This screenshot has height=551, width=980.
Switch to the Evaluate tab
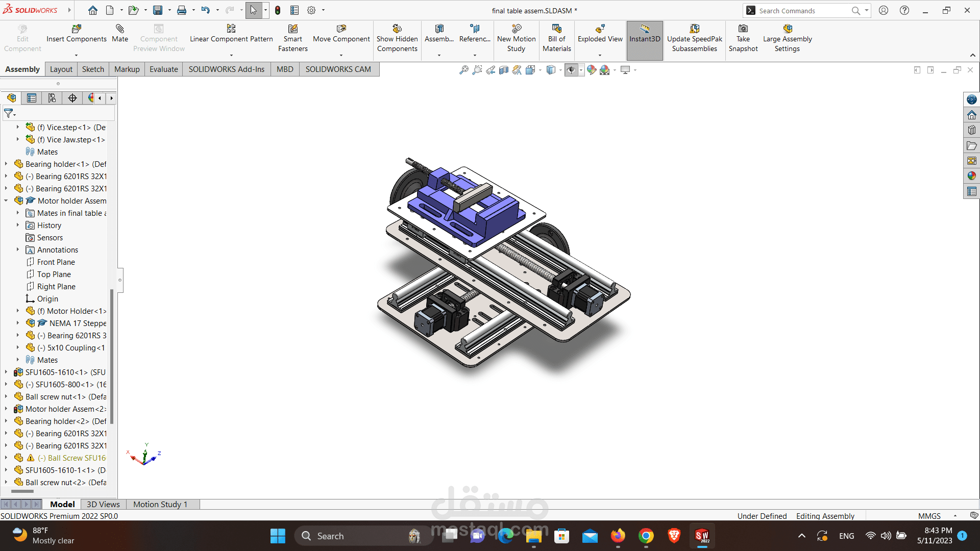(x=163, y=69)
